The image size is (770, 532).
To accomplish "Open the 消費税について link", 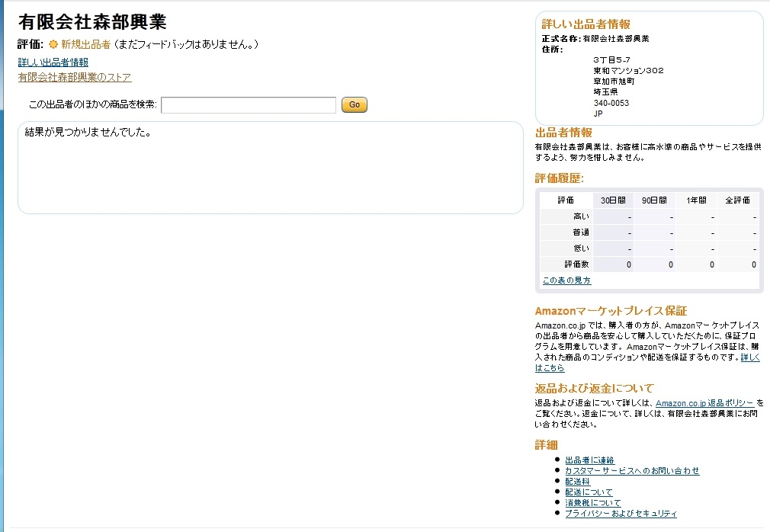I will 592,503.
